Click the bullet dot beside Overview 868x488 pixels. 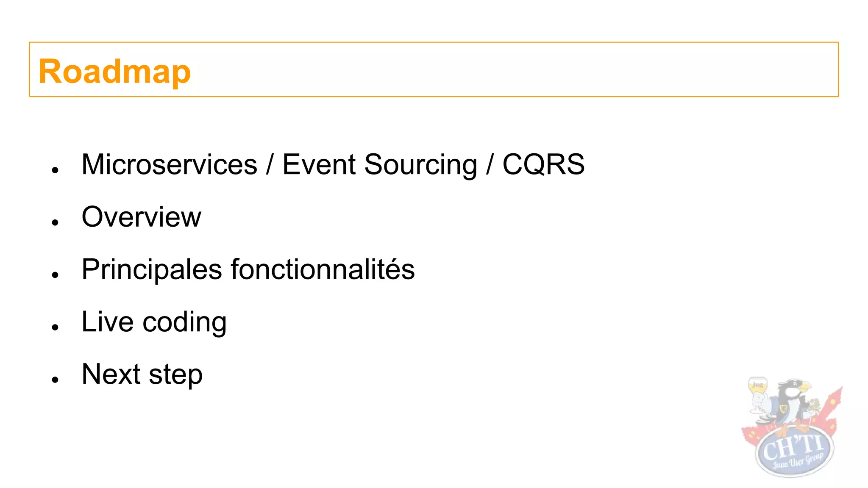[55, 222]
